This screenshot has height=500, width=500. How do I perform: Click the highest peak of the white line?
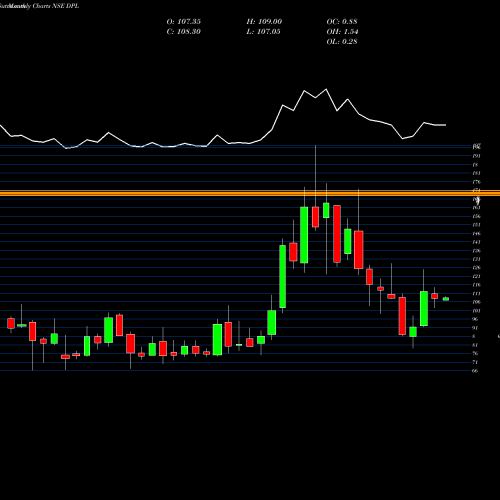click(x=326, y=89)
